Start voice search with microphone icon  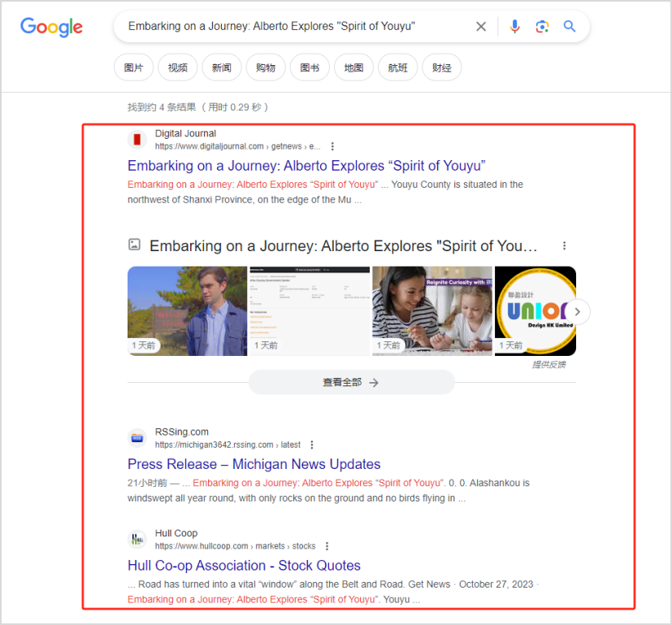(514, 27)
